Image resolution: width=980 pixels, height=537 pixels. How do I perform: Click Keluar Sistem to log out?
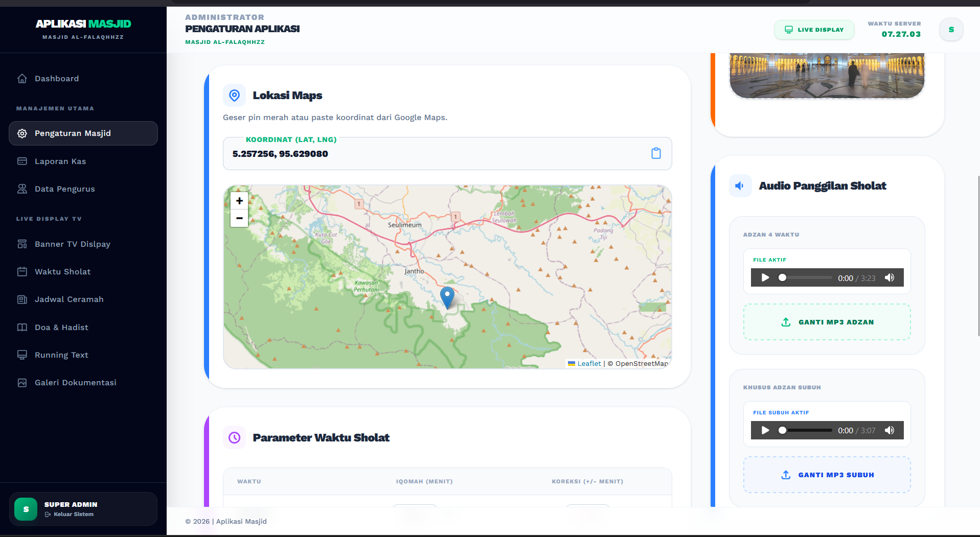pos(69,515)
